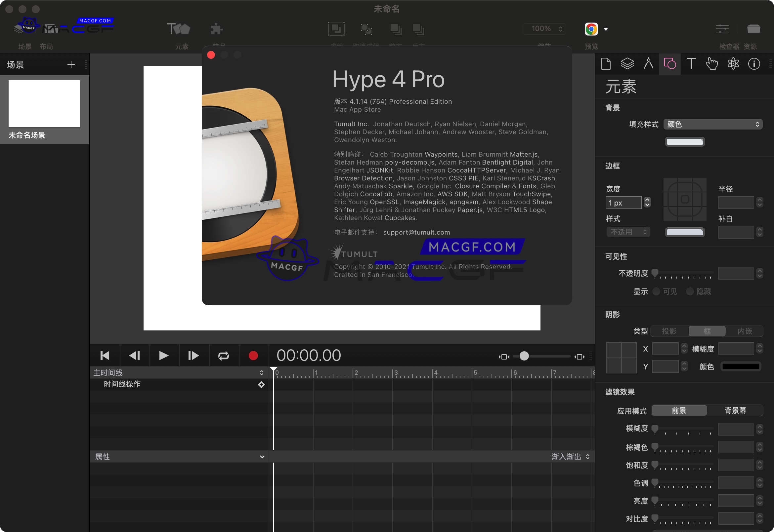Select the 未命名场景 scene thumbnail
Viewport: 774px width, 532px height.
point(44,103)
